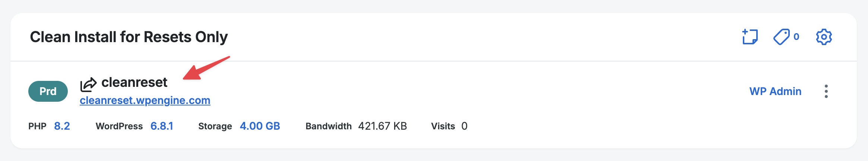Click the Clean Install for Resets Only title
Viewport: 868px width, 161px height.
point(129,37)
